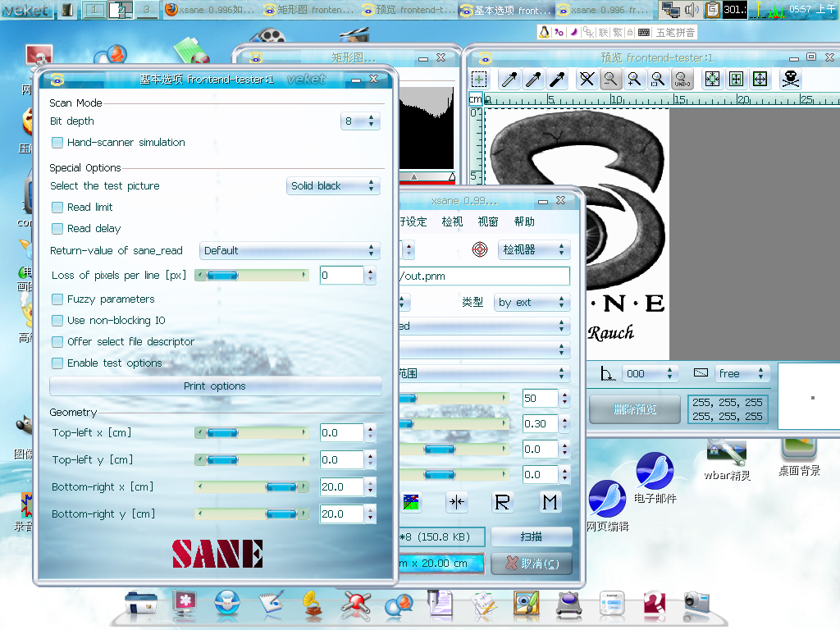
Task: Pick the black point pipette in preview toolbar
Action: click(558, 80)
